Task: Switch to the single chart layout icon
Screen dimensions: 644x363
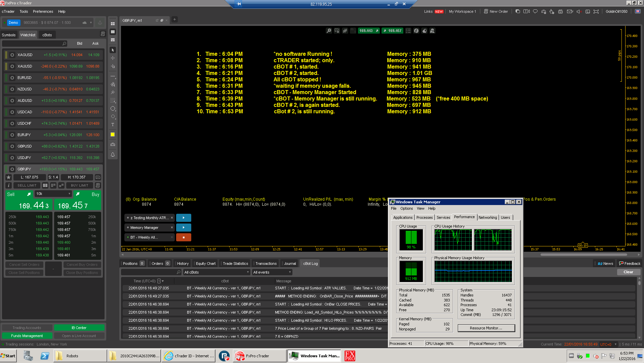Action: pos(113,32)
